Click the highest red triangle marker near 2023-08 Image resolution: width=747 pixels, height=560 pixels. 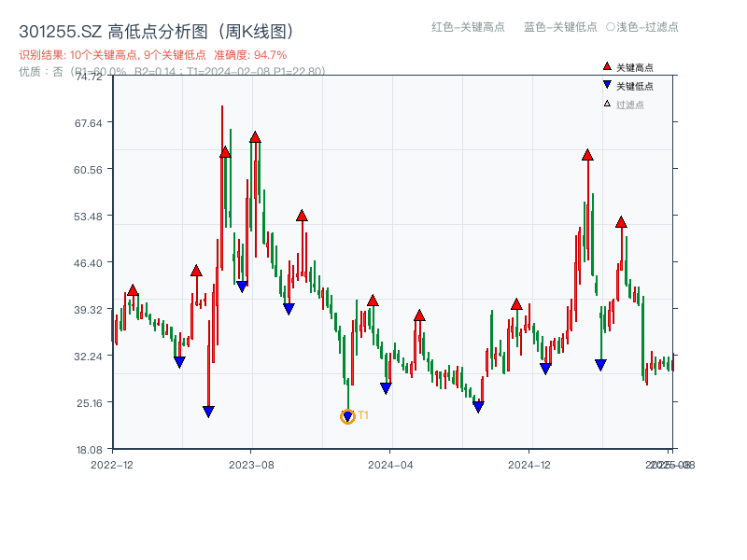[x=254, y=136]
